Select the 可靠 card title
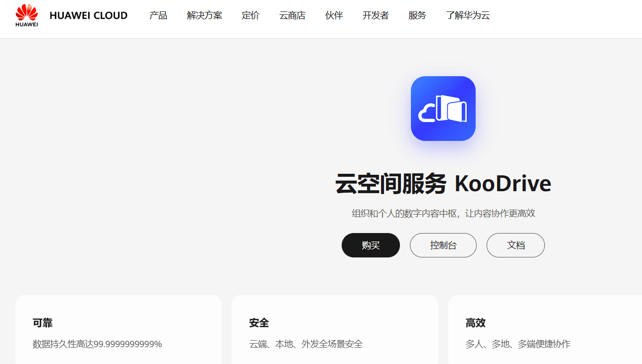This screenshot has width=642, height=364. pos(43,323)
